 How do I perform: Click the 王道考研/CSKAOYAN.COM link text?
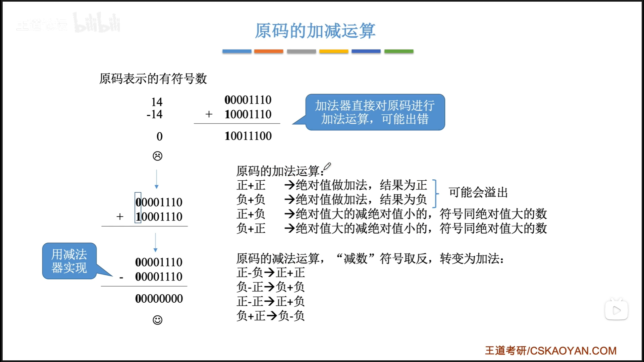click(550, 351)
